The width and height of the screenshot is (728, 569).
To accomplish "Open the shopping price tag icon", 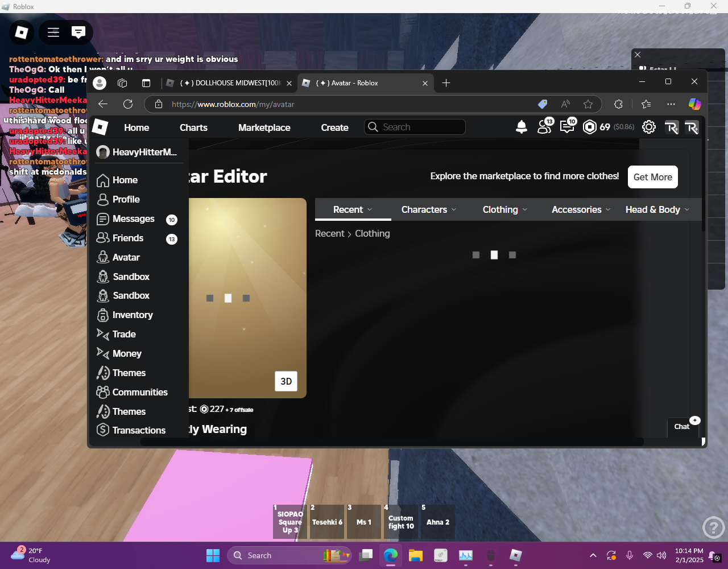I will click(543, 104).
